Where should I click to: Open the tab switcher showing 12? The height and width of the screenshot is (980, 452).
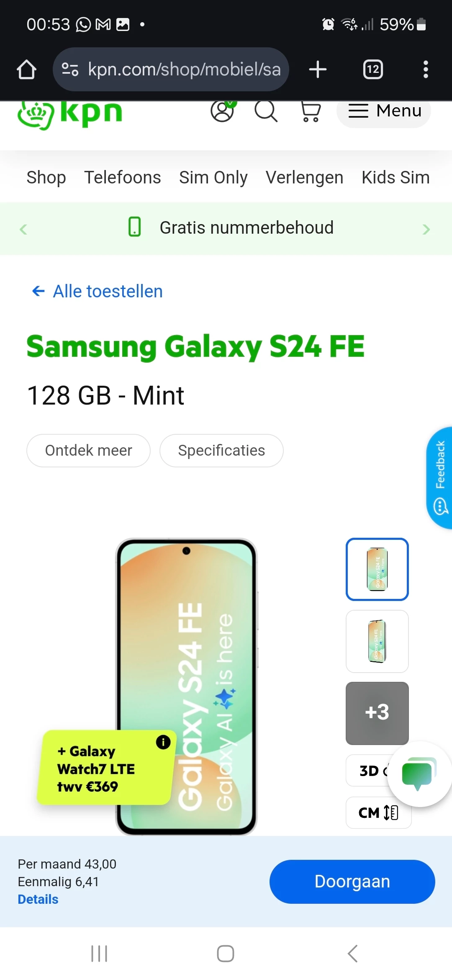pyautogui.click(x=373, y=70)
